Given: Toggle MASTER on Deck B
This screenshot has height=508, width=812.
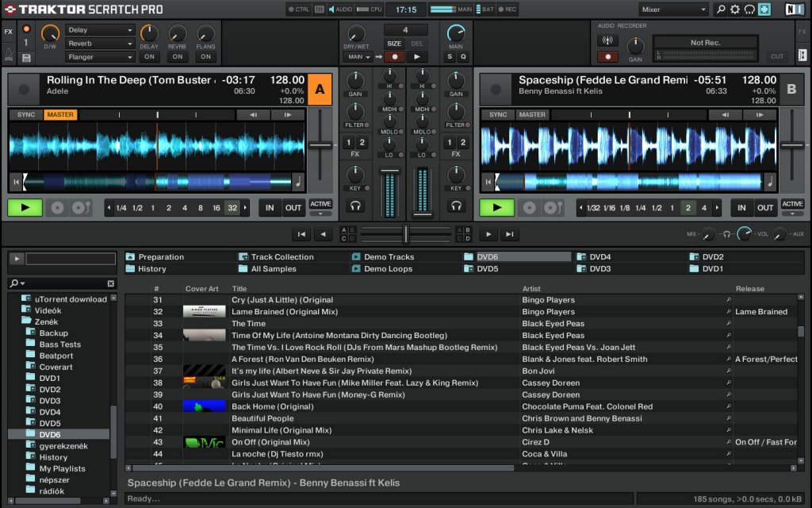Looking at the screenshot, I should point(532,114).
